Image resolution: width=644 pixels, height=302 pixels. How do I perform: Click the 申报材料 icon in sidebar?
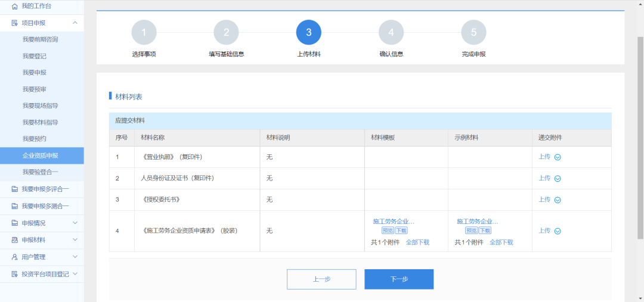(15, 240)
